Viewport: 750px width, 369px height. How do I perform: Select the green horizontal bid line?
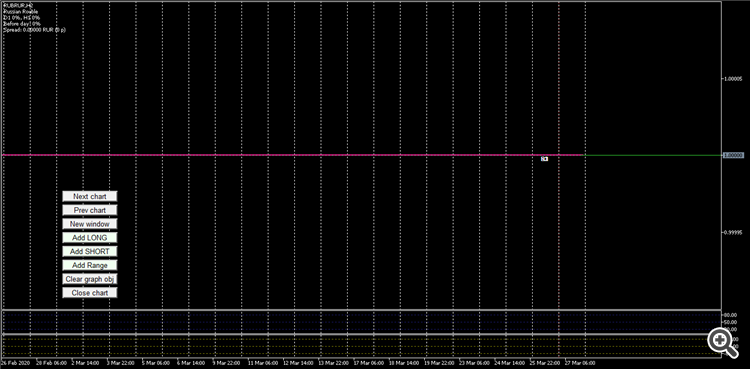[x=652, y=155]
